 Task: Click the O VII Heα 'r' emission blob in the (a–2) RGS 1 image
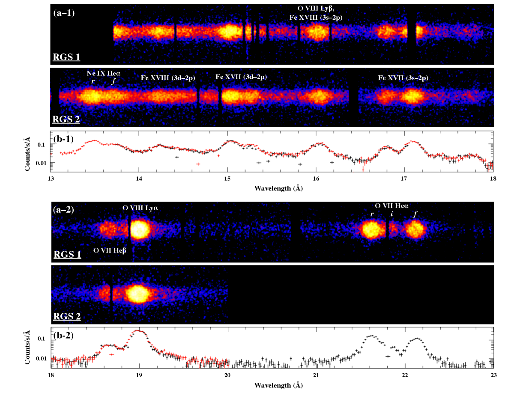click(x=372, y=229)
